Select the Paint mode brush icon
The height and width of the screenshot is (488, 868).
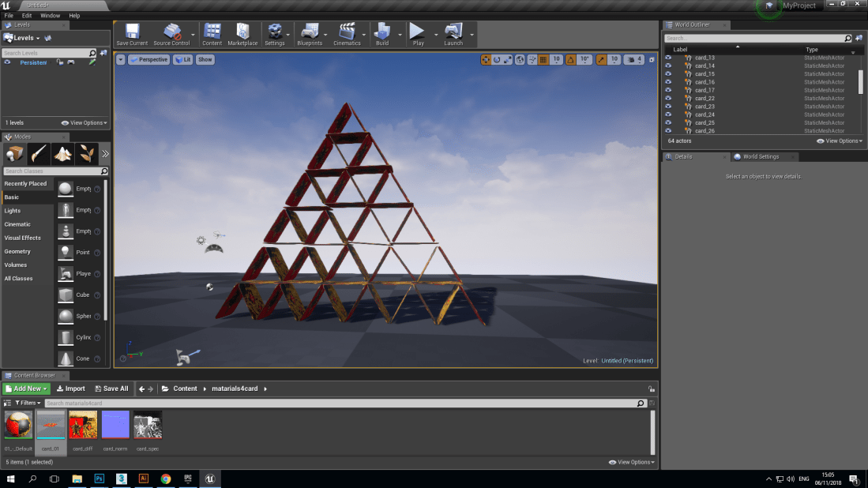(x=37, y=152)
